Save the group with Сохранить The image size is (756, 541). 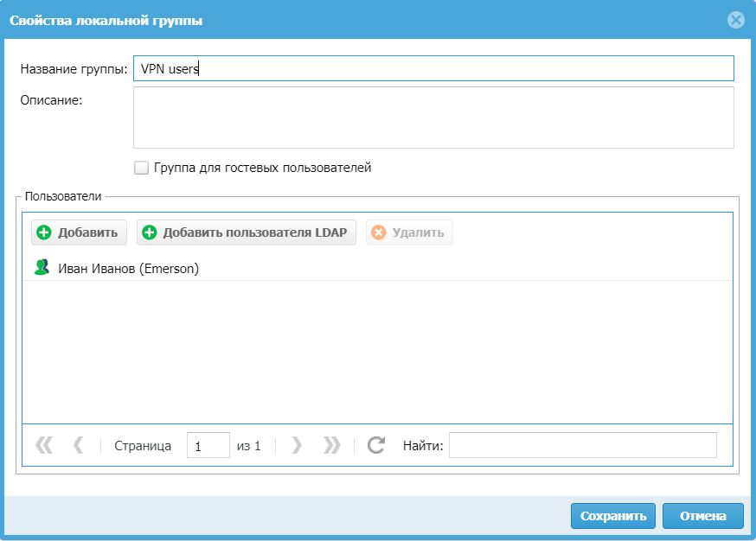[612, 516]
